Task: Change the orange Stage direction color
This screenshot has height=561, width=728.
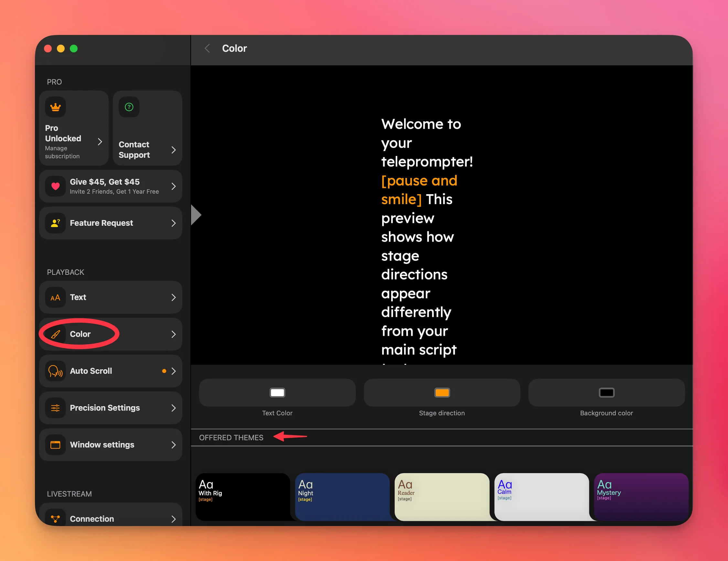Action: click(x=442, y=392)
